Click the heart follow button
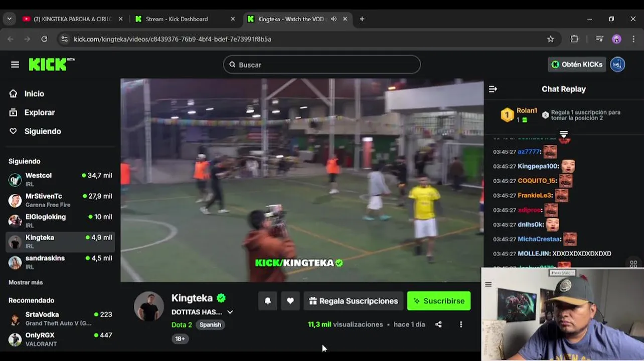 pyautogui.click(x=290, y=301)
